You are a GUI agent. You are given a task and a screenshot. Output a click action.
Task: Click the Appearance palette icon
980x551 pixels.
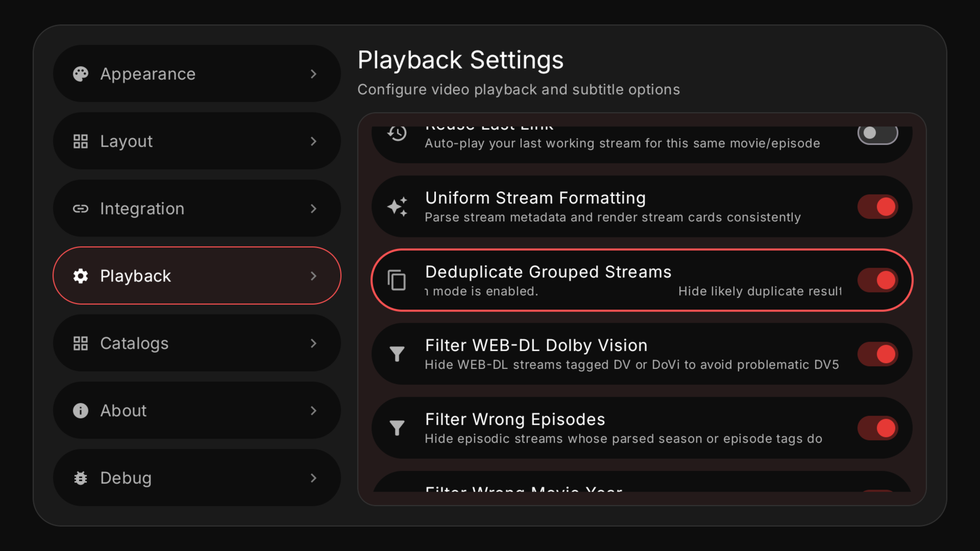(81, 74)
